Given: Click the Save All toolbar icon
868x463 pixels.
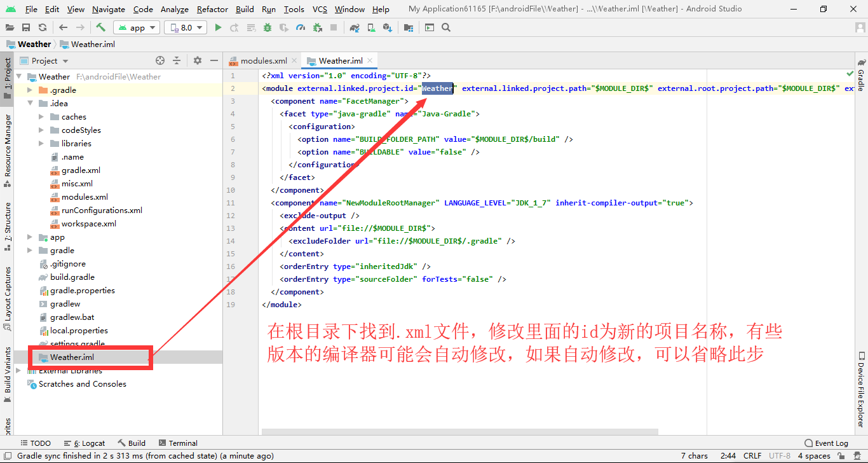Looking at the screenshot, I should tap(26, 27).
